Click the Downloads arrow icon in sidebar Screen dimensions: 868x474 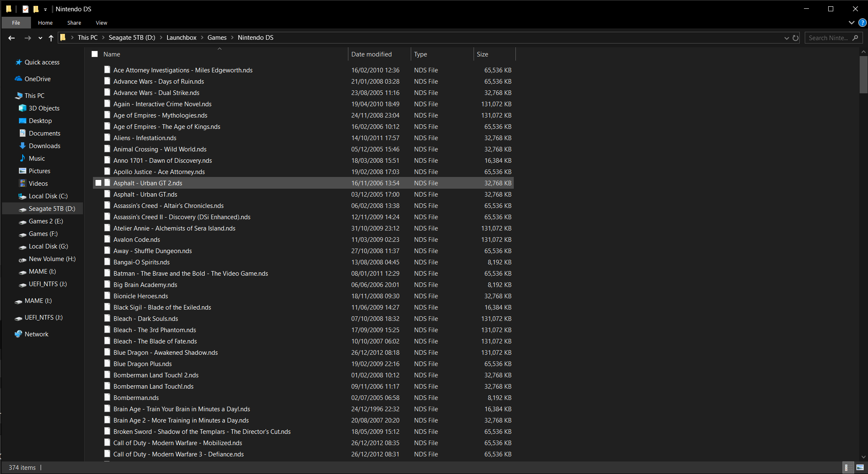coord(23,146)
